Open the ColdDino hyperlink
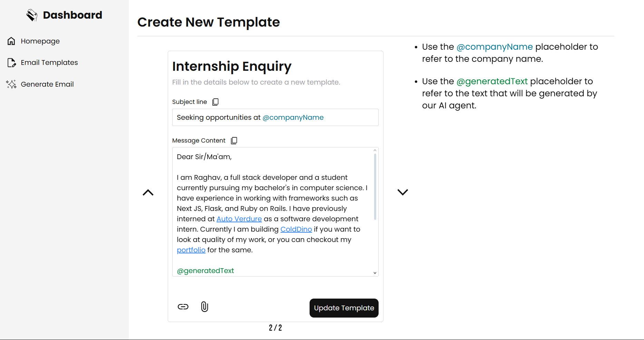The image size is (644, 340). click(x=296, y=229)
